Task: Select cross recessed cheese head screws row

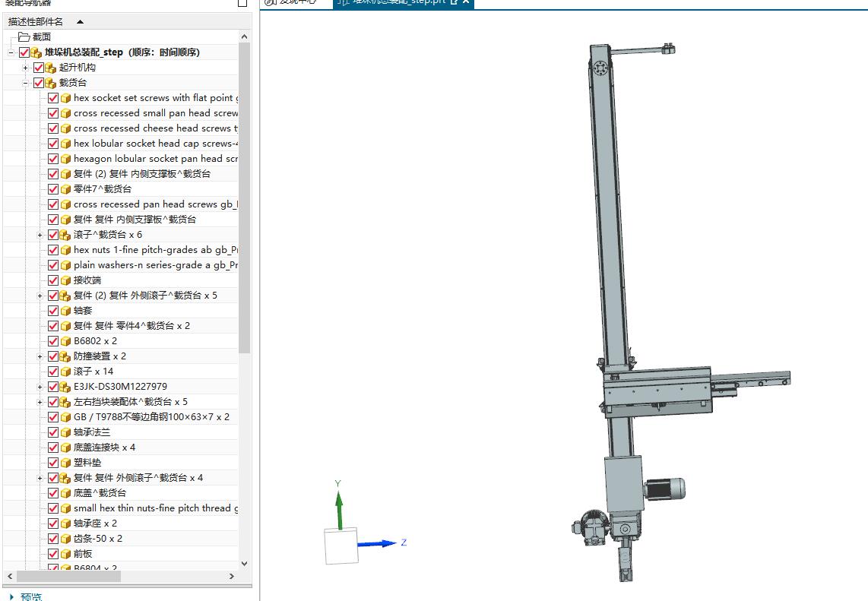Action: pos(121,128)
